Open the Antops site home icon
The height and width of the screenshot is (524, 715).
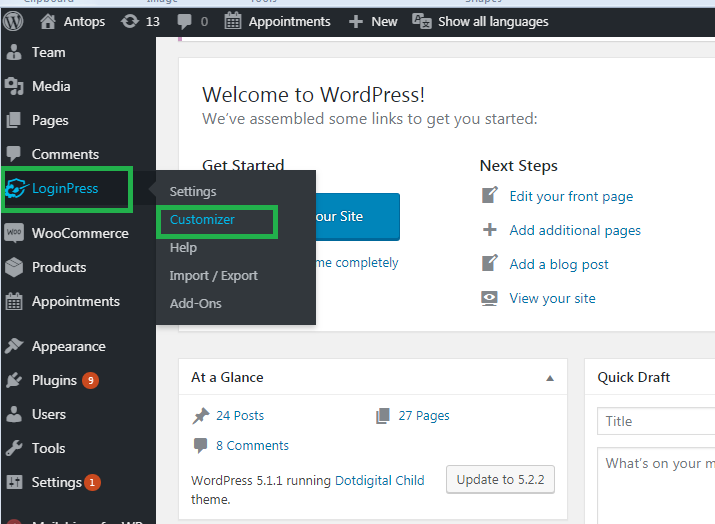pyautogui.click(x=47, y=21)
